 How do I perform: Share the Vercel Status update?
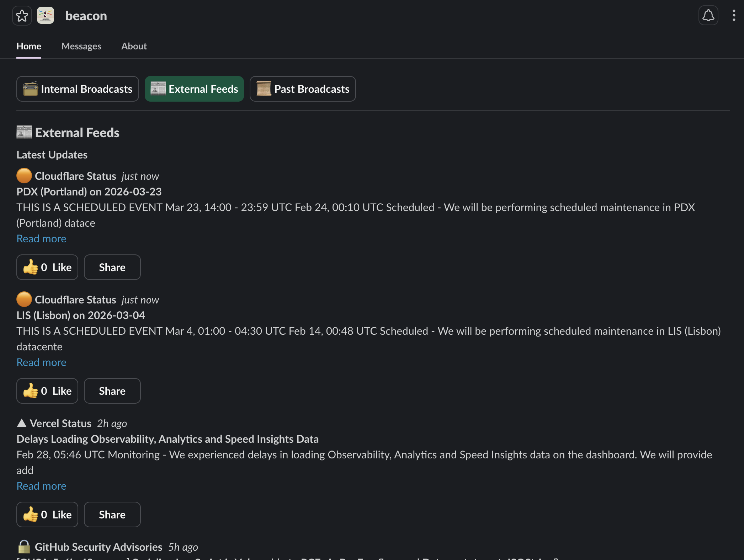click(x=112, y=515)
